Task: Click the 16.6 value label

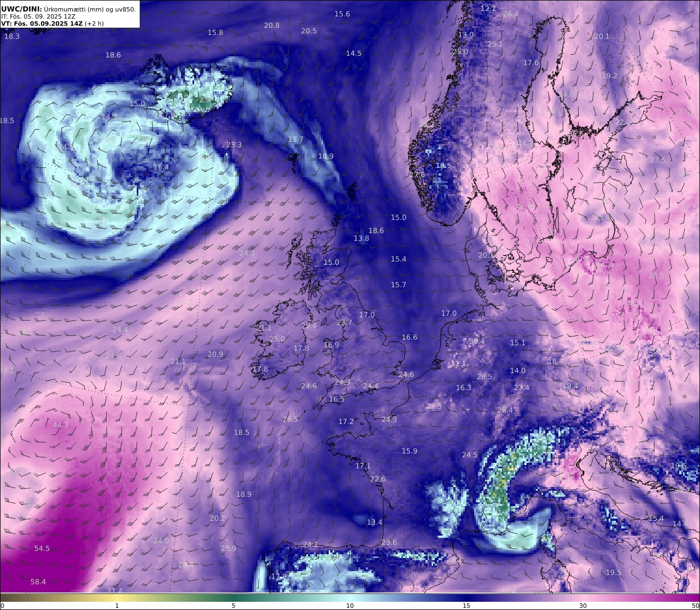Action: point(410,337)
